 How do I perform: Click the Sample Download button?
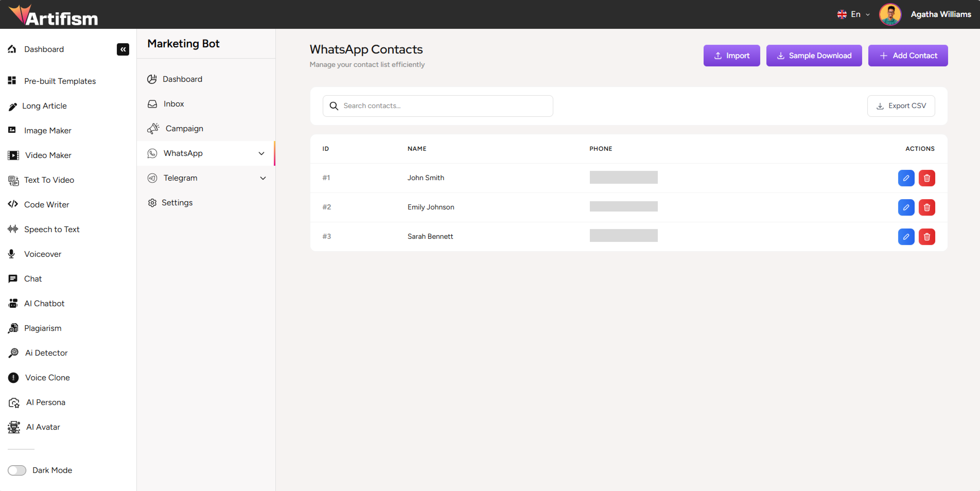click(x=814, y=56)
